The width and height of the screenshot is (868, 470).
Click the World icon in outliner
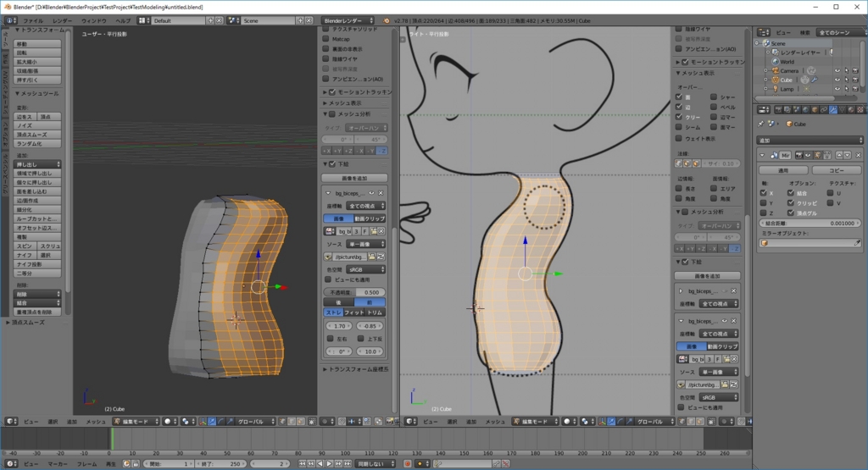pos(775,61)
